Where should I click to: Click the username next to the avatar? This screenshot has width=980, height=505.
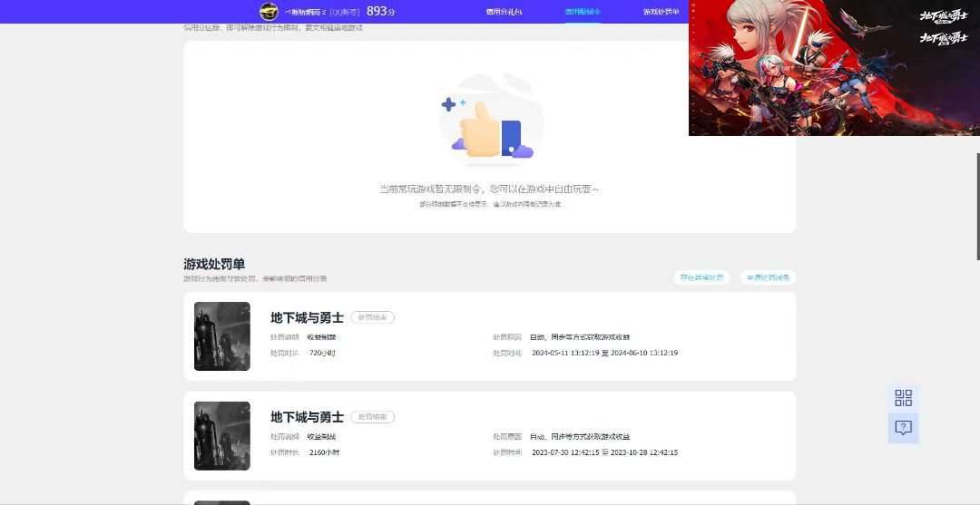click(306, 12)
